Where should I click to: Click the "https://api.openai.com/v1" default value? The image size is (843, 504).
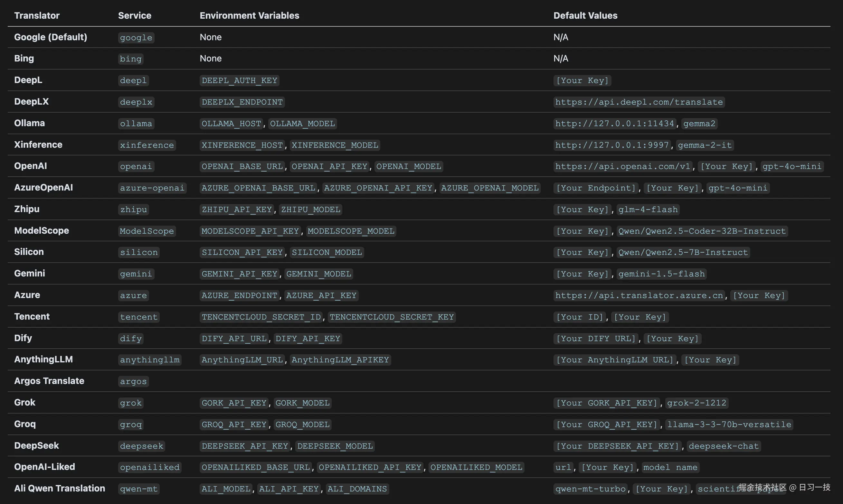[x=622, y=166]
